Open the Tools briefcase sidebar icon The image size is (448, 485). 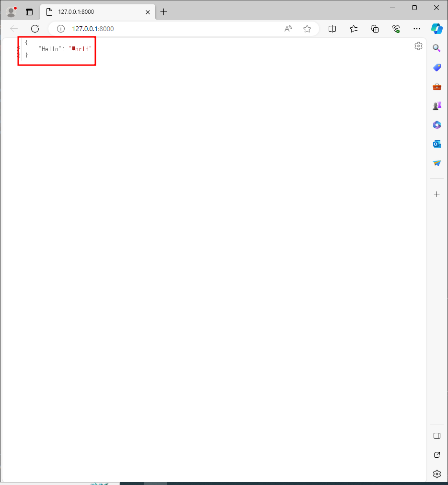click(437, 87)
